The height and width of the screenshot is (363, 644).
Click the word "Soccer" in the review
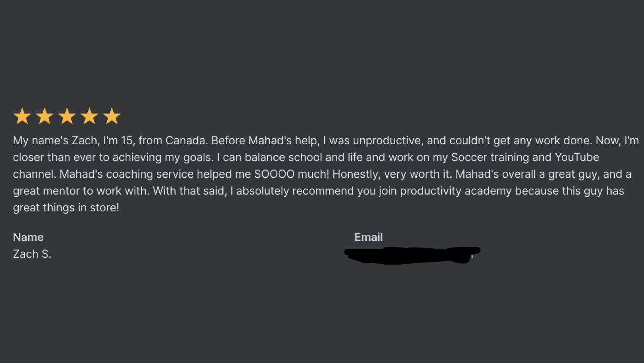(469, 158)
